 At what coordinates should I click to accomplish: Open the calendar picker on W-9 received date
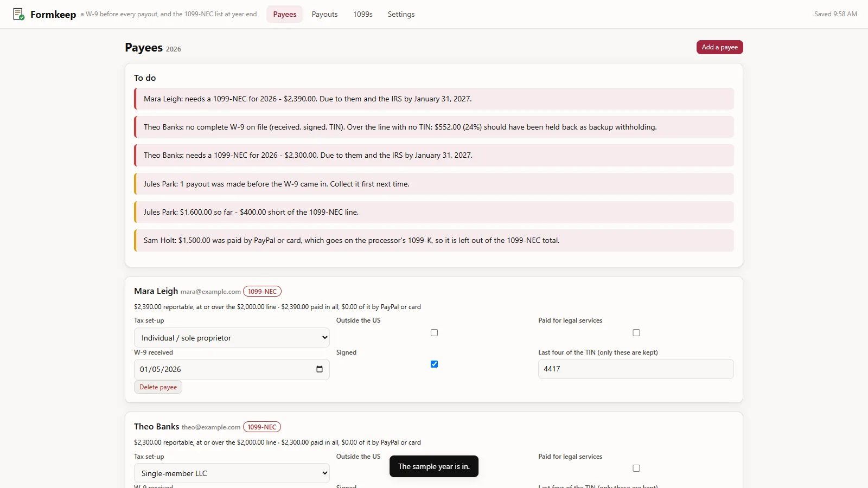click(x=320, y=369)
